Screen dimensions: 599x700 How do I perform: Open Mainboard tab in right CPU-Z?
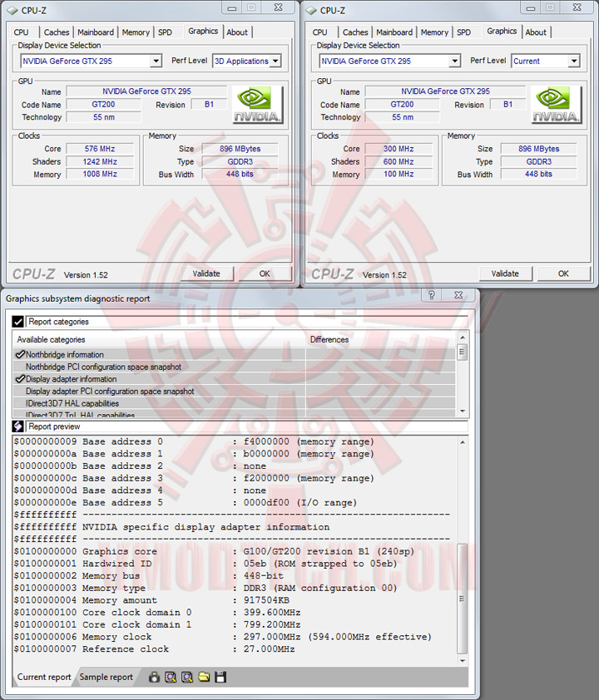click(394, 32)
